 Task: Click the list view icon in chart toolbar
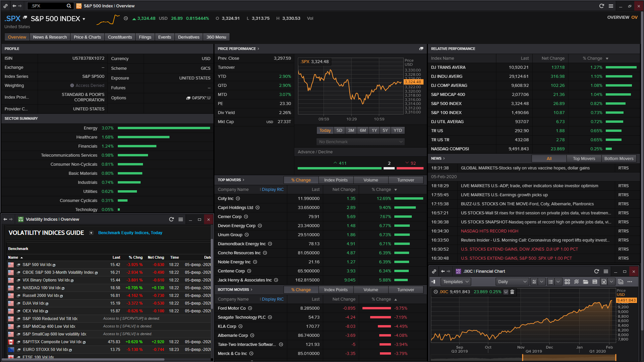tap(551, 282)
